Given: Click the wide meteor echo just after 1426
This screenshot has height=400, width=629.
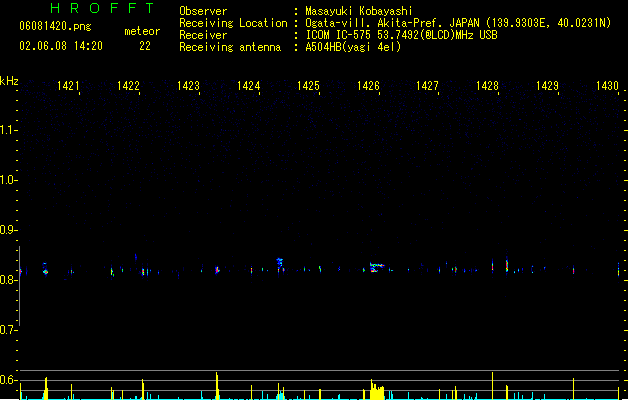Looking at the screenshot, I should pos(376,267).
